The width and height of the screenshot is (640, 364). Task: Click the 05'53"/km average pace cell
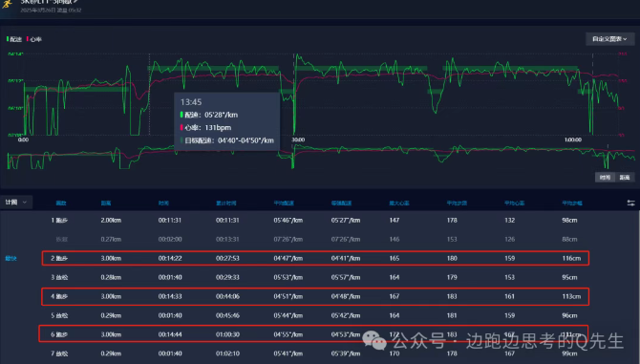(288, 277)
